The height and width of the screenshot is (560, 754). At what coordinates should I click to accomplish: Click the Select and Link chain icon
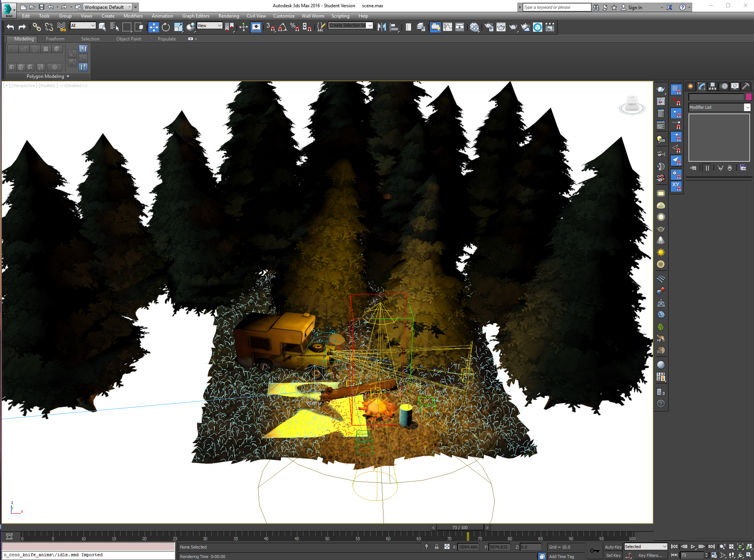tap(36, 27)
